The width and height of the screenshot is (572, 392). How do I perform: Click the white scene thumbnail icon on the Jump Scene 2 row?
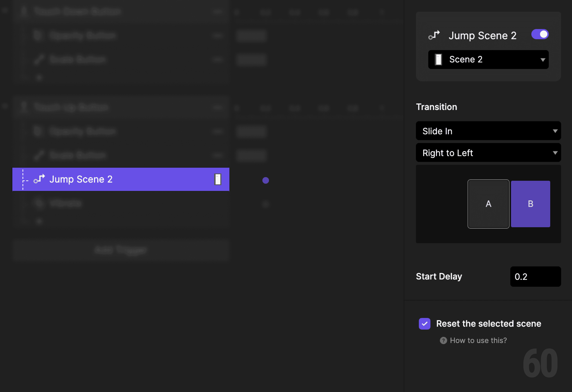(x=218, y=179)
